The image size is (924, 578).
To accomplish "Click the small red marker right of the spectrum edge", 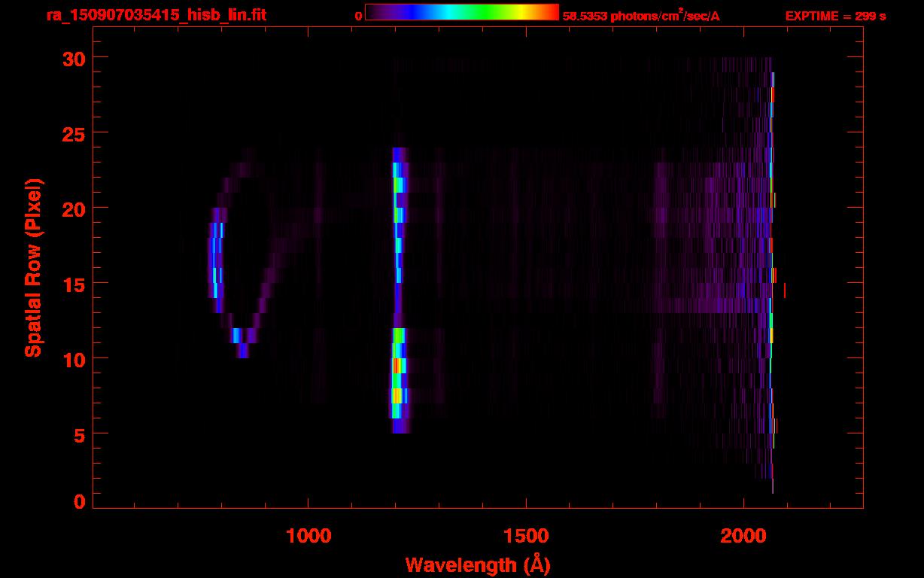I will click(785, 290).
